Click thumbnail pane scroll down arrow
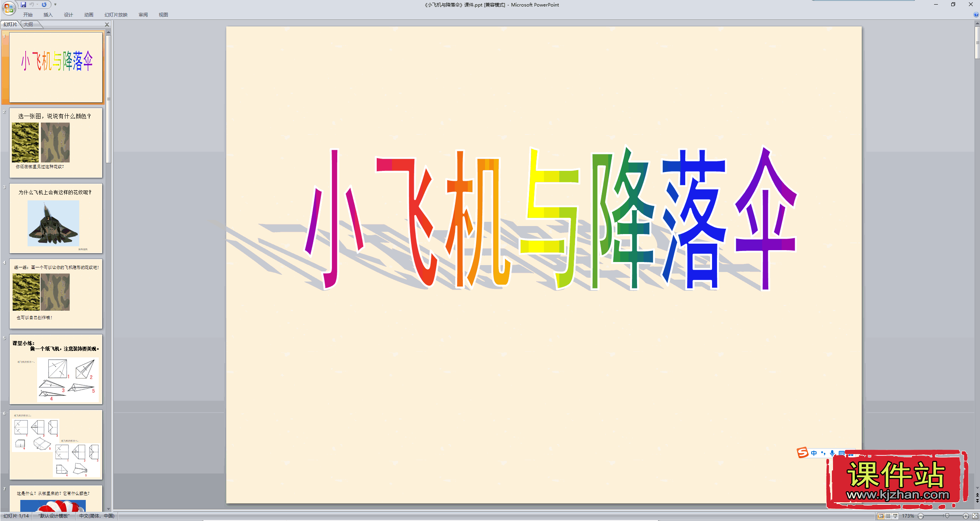Screen dimensions: 980x521 [x=108, y=509]
